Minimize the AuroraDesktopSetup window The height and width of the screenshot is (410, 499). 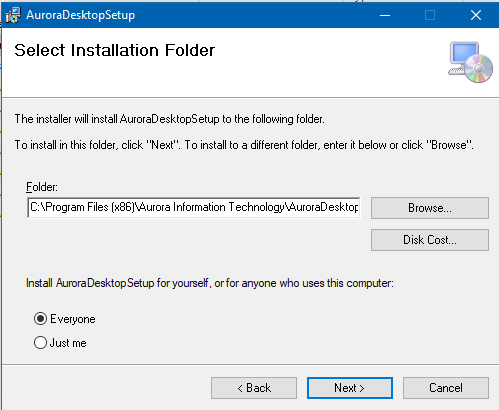385,15
